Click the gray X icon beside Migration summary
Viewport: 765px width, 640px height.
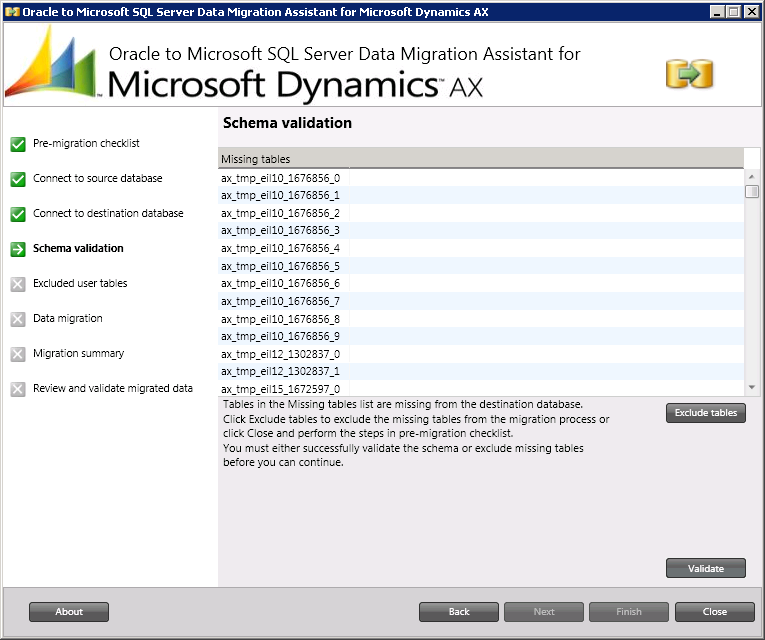[x=18, y=354]
